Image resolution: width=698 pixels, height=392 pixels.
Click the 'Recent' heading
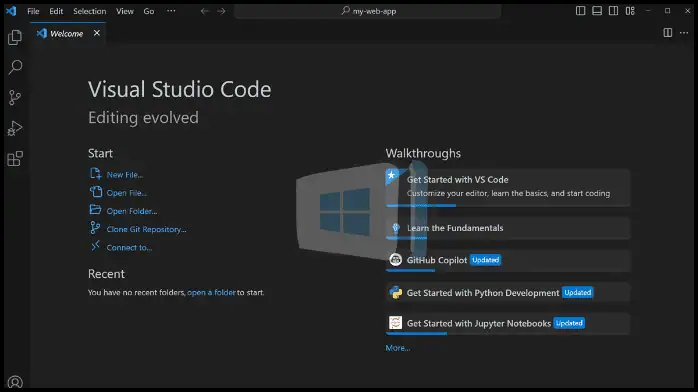click(106, 274)
